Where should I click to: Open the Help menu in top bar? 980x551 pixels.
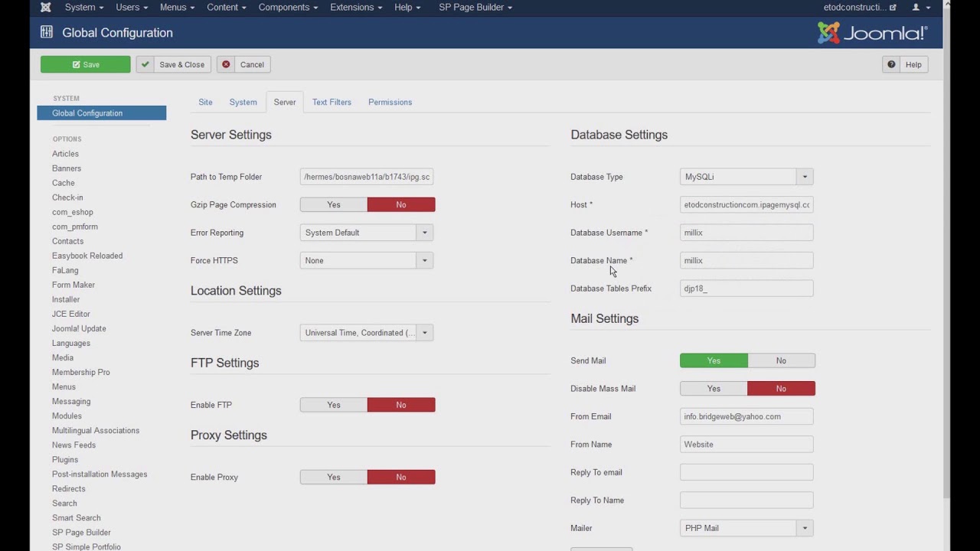pos(407,7)
